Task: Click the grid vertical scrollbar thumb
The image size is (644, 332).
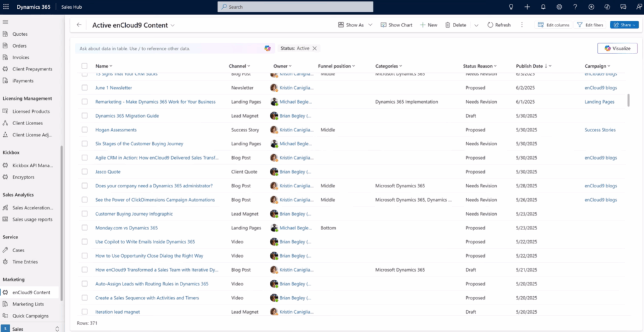Action: (628, 100)
